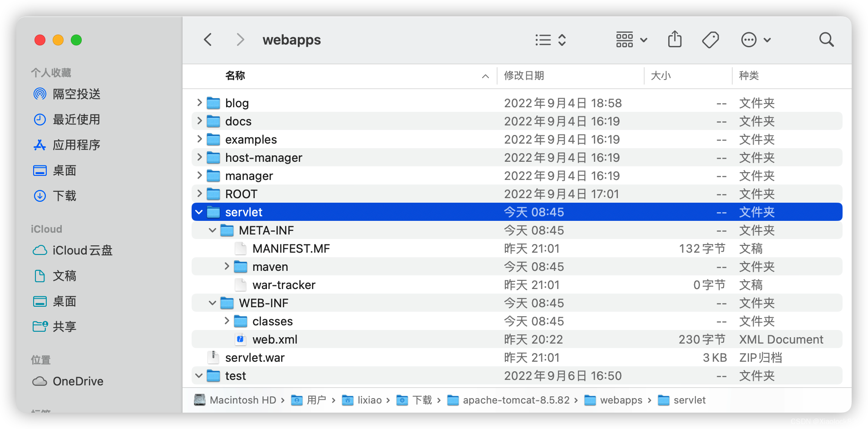Sort by 修改日期 column header
The width and height of the screenshot is (868, 429).
[x=524, y=76]
